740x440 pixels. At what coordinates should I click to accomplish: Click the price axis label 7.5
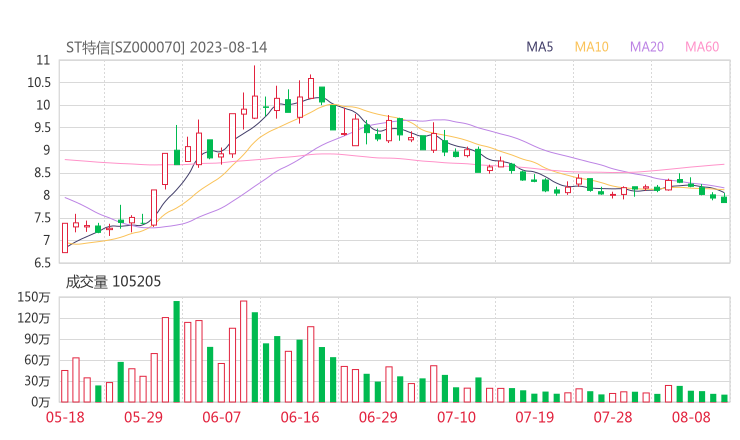41,218
